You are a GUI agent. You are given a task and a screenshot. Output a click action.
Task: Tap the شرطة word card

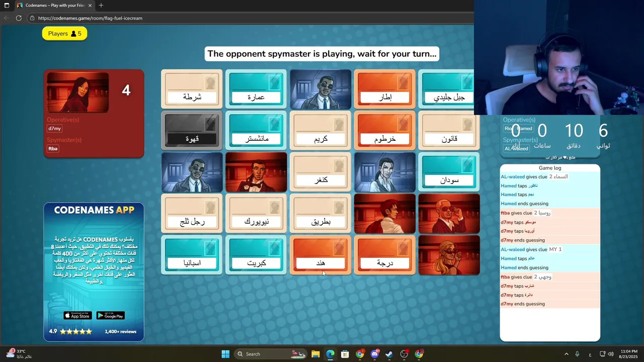(192, 89)
